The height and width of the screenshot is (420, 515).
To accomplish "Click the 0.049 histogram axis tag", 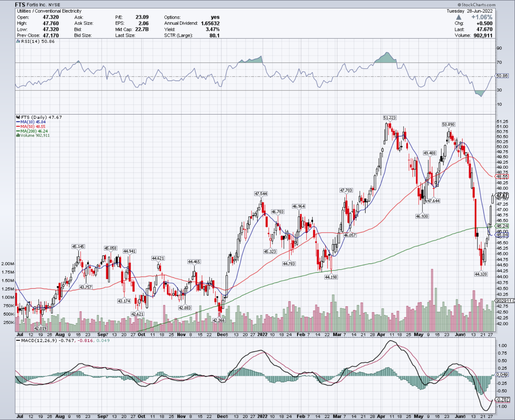I will click(502, 375).
